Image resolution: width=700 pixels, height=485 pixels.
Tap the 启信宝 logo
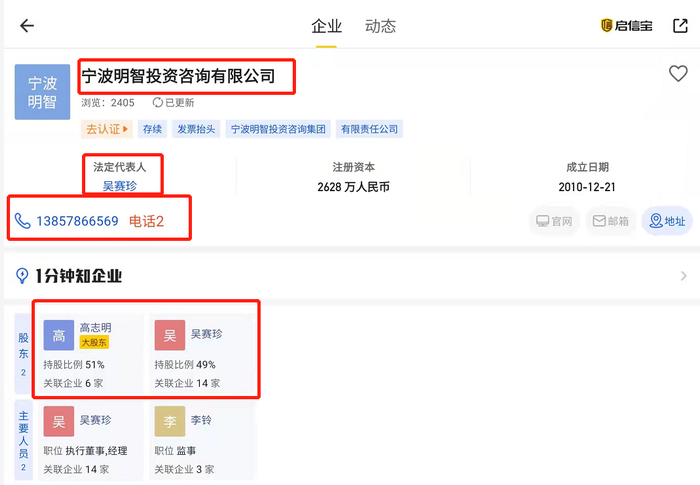pos(626,26)
